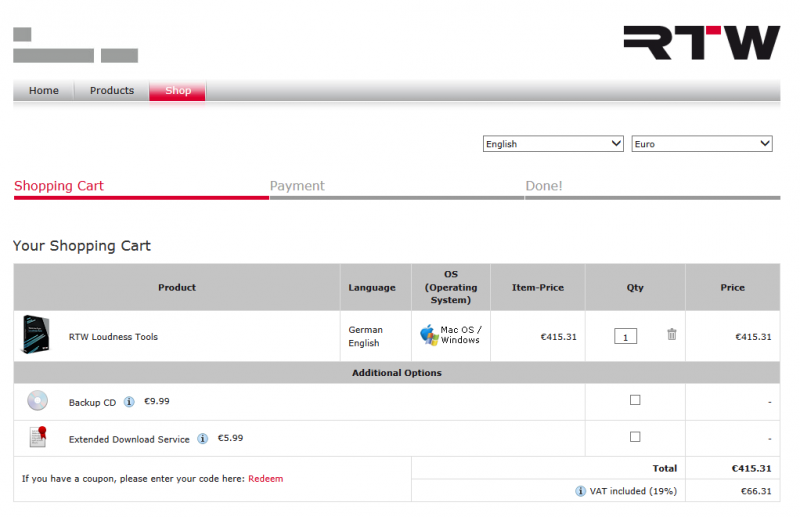Viewport: 800px width, 517px height.
Task: Click the Total €415.31 bold value
Action: point(752,469)
